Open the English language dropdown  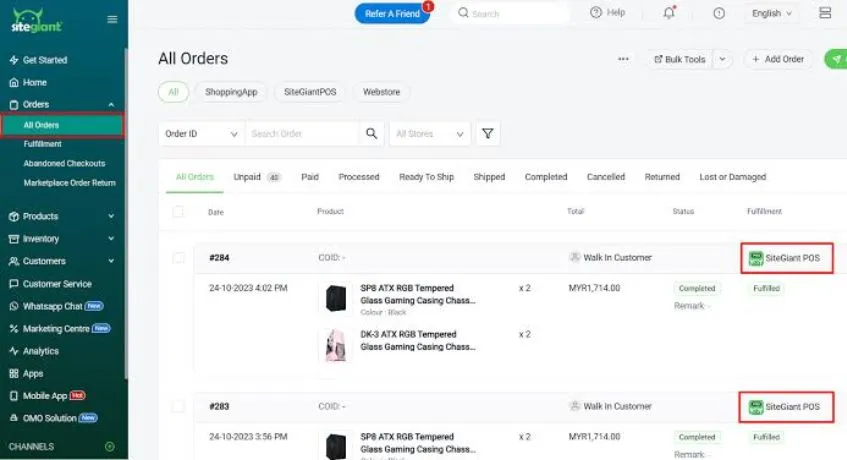click(771, 13)
